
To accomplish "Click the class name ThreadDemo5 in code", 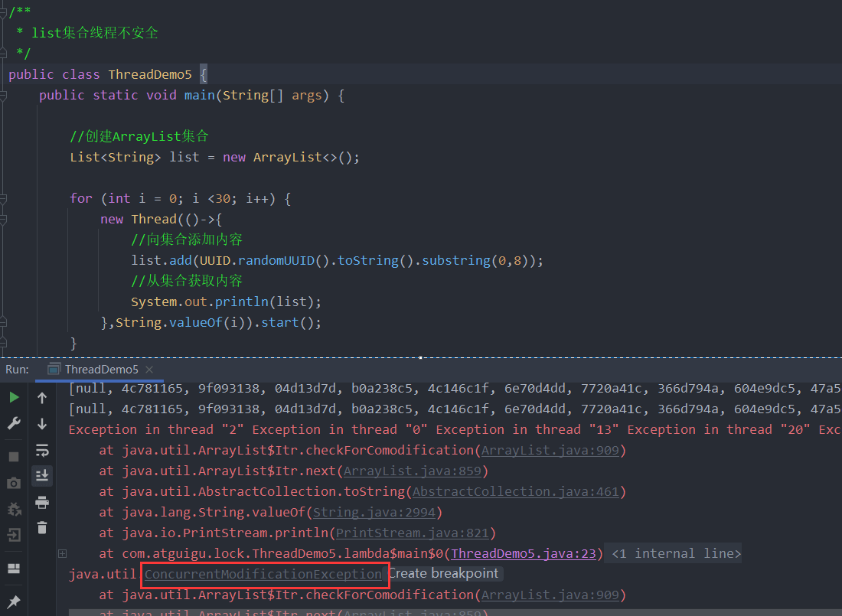I will pyautogui.click(x=150, y=75).
